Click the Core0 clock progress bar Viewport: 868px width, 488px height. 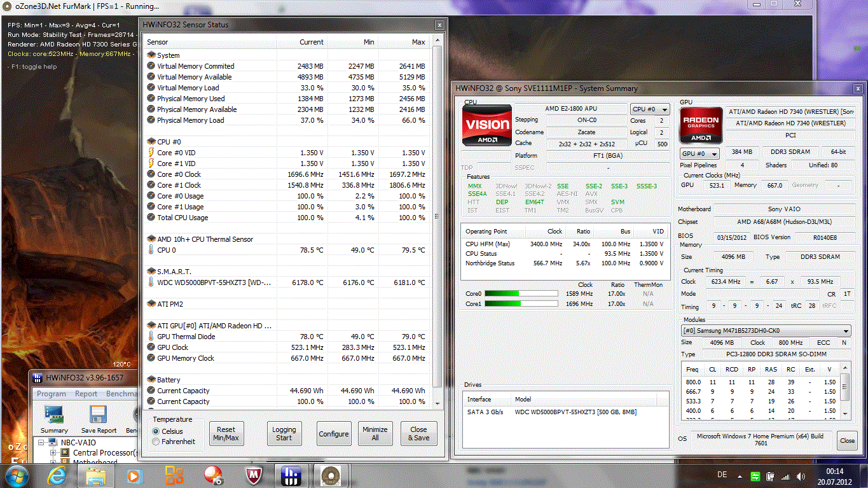point(521,293)
